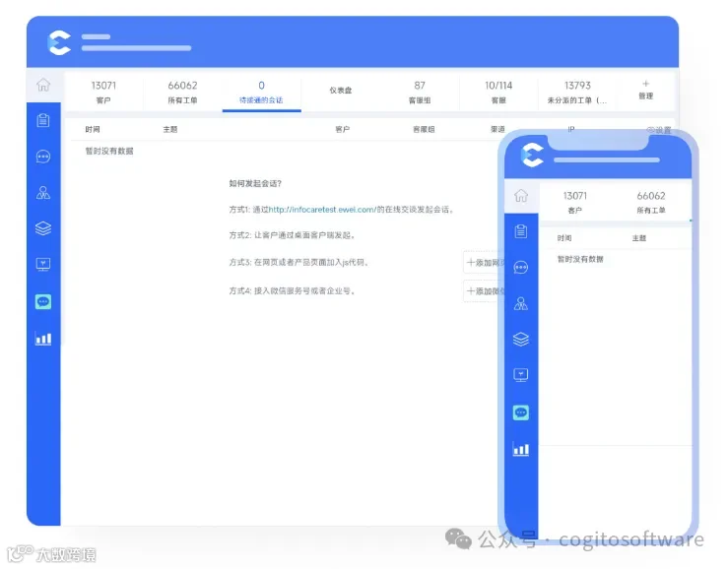Tap the highlighted chat icon in phone sidebar
This screenshot has width=728, height=569.
(x=521, y=412)
